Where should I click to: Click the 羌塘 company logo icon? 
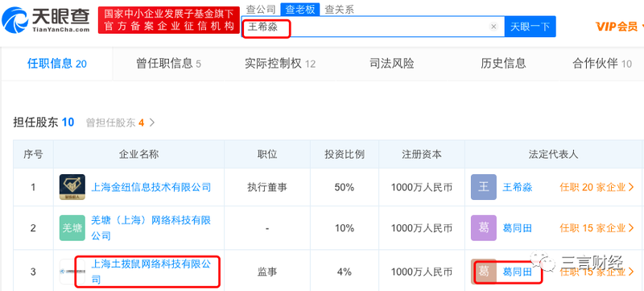click(x=72, y=228)
